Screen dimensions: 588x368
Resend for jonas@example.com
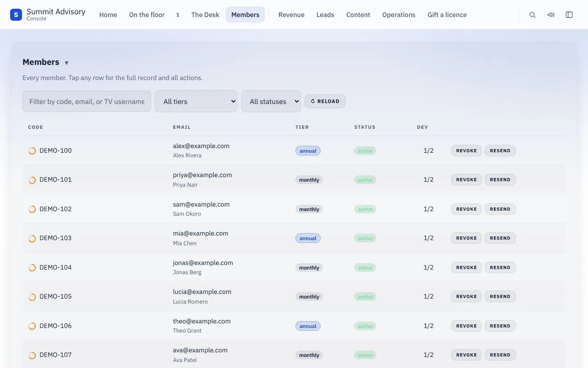tap(500, 268)
